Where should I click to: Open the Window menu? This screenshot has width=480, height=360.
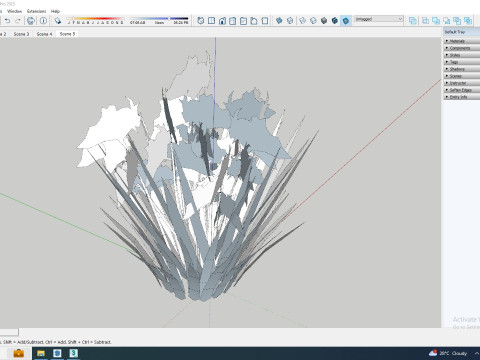[x=14, y=11]
